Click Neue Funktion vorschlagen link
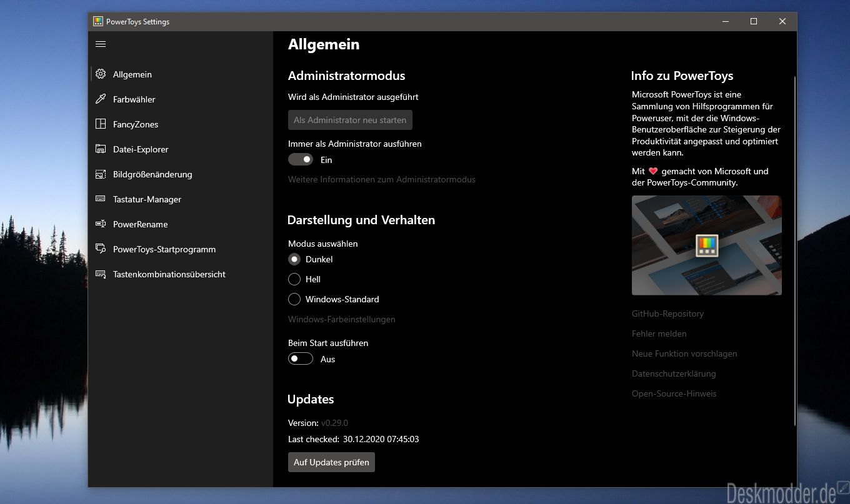Viewport: 850px width, 504px height. point(684,353)
